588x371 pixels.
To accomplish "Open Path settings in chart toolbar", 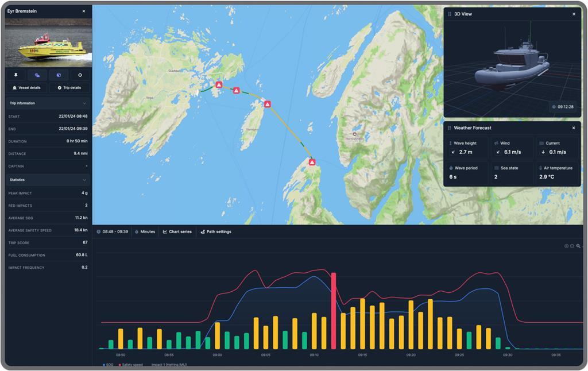I will coord(216,232).
